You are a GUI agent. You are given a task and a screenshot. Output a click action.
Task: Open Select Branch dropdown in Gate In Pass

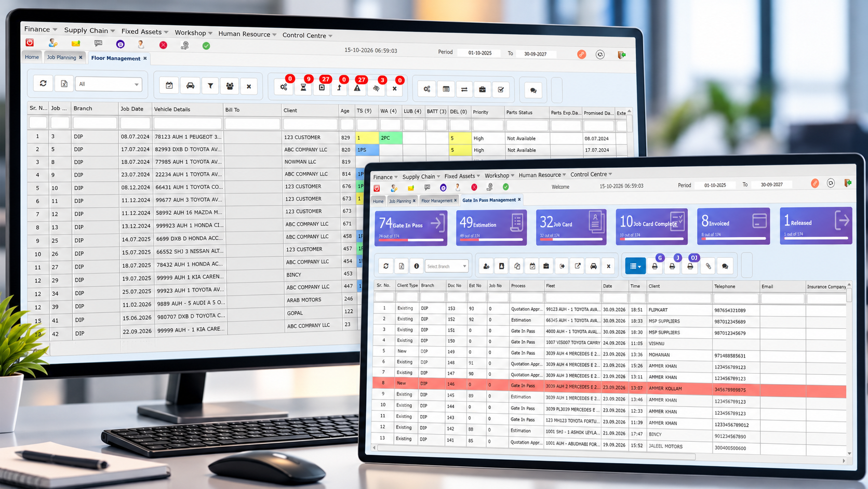click(x=447, y=266)
